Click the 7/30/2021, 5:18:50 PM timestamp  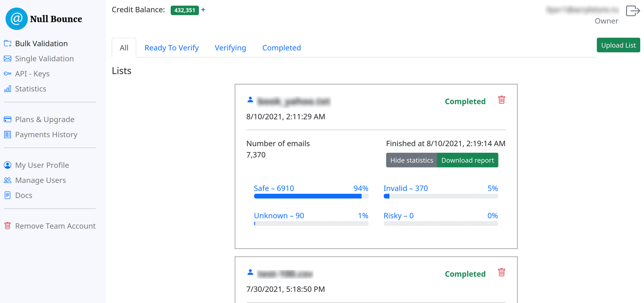(285, 289)
